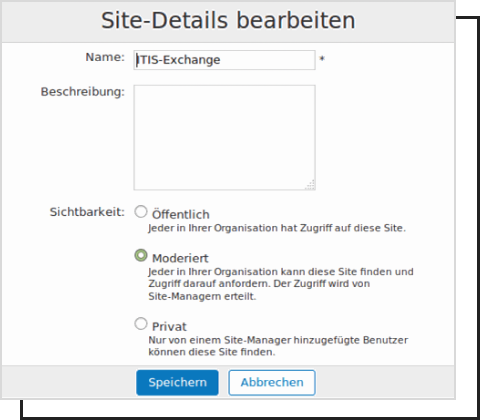Click the Sichtbarkeit section label

click(87, 212)
